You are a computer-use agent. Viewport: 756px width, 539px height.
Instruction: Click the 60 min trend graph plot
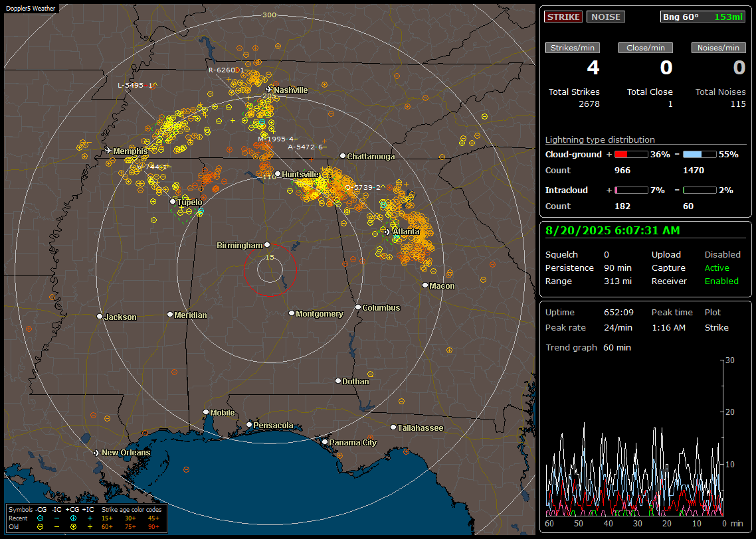point(635,438)
